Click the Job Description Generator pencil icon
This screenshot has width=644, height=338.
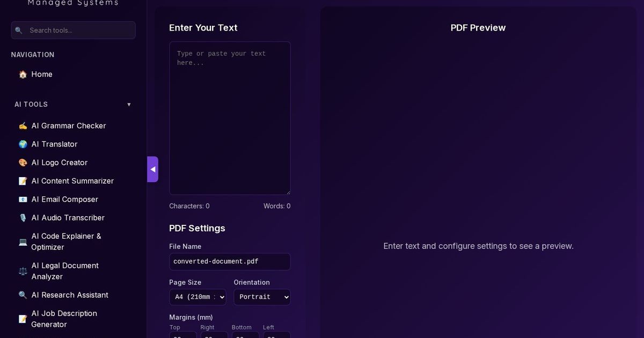[x=23, y=318]
